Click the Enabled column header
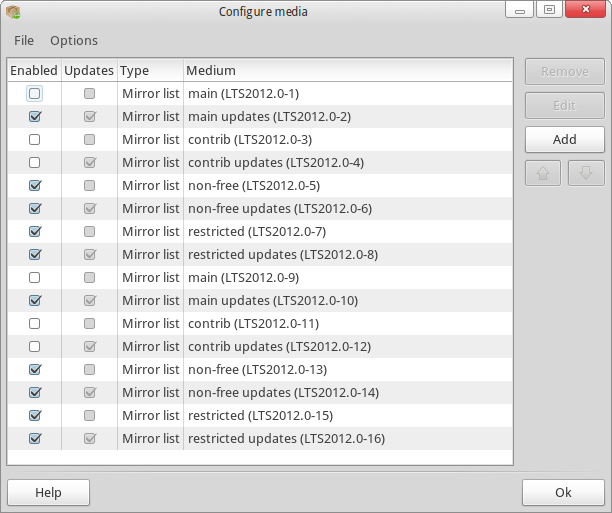612x513 pixels. [34, 71]
